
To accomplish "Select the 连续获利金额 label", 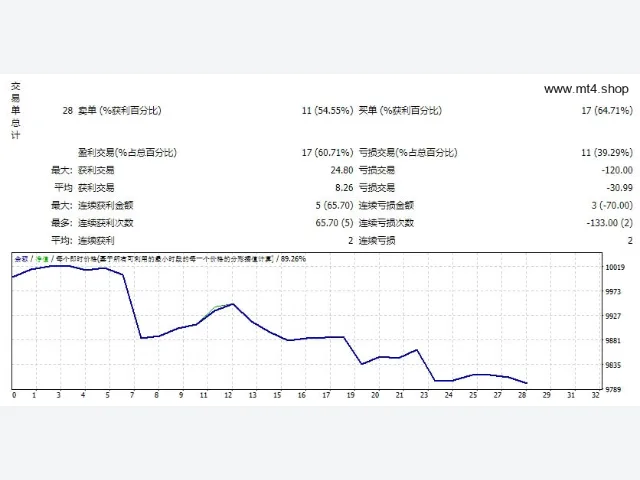I will tap(106, 205).
